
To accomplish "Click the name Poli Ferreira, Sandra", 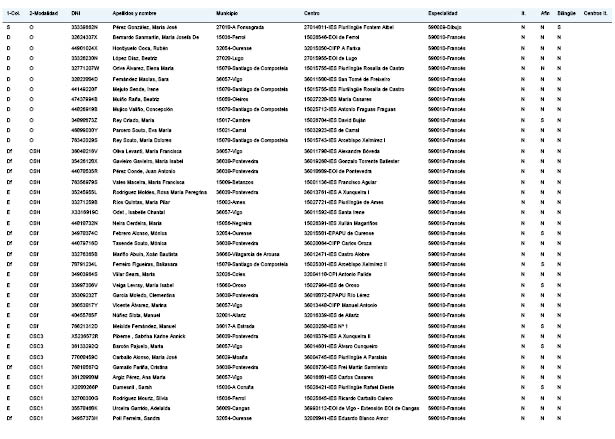I will [x=136, y=418].
